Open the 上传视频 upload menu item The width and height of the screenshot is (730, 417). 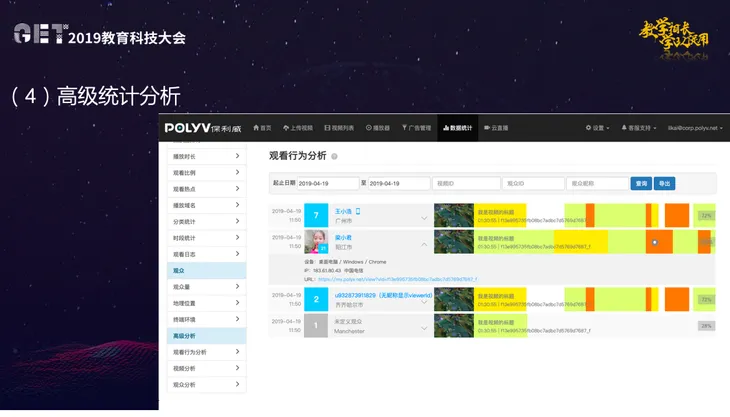tap(298, 128)
